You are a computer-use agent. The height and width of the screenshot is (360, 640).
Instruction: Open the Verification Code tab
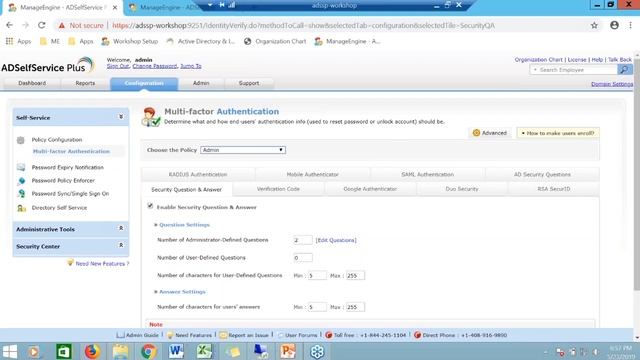point(278,189)
